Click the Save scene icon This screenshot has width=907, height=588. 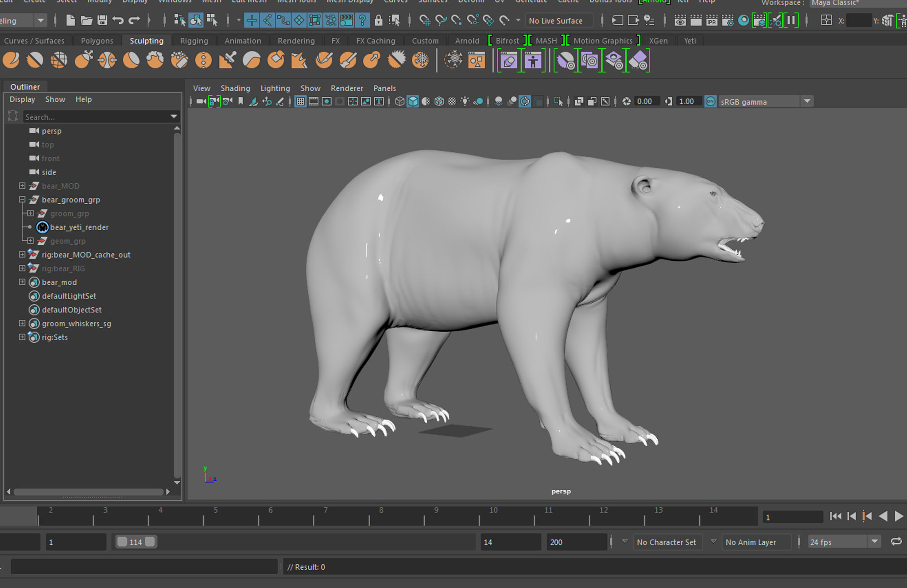tap(102, 20)
